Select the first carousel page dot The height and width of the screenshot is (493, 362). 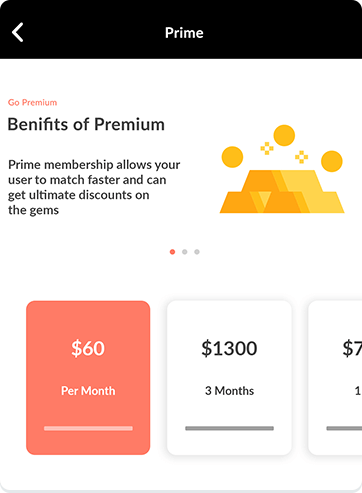point(172,252)
